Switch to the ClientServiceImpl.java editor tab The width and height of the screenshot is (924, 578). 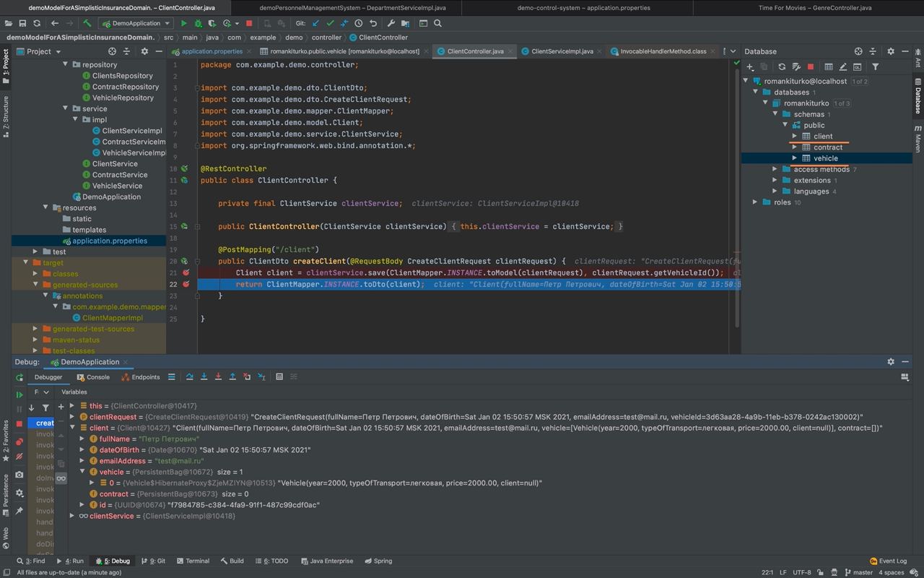562,51
